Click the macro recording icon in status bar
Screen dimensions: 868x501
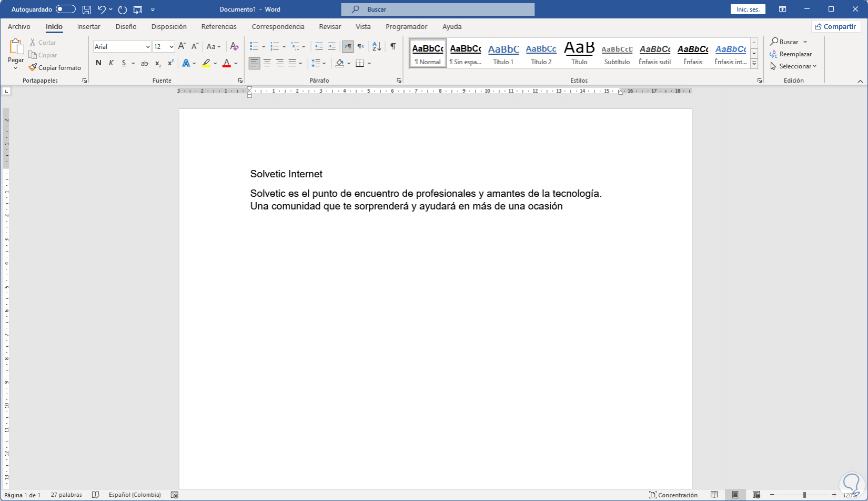click(175, 495)
